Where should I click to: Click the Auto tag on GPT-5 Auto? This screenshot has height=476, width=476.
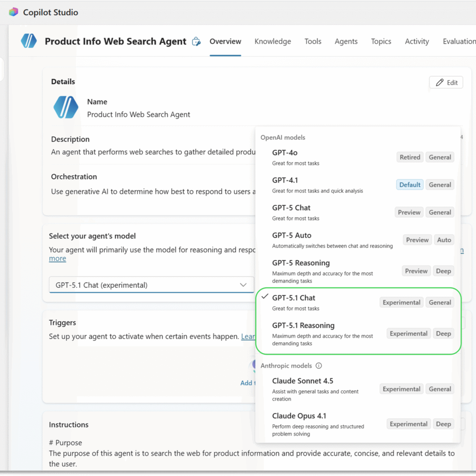444,240
